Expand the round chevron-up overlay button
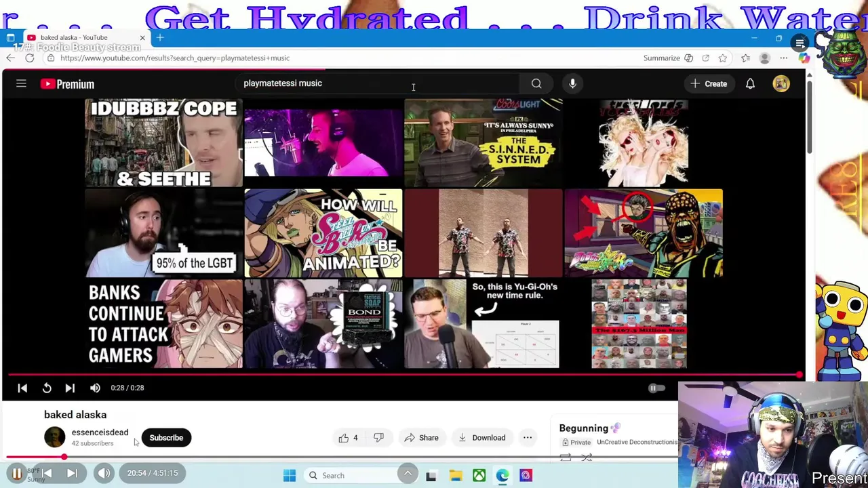 408,474
